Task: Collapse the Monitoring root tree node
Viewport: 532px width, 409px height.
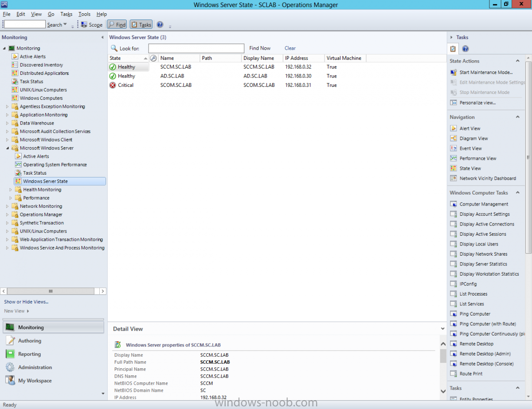Action: tap(4, 48)
